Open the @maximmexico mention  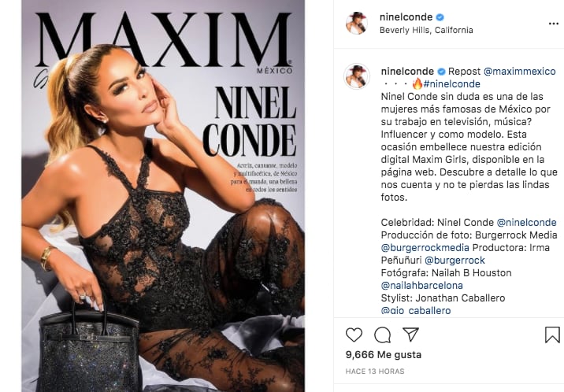(520, 72)
